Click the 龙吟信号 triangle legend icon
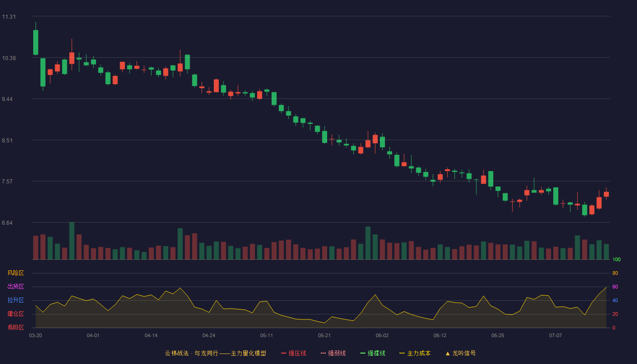Viewport: 637px width, 364px height. pos(447,353)
